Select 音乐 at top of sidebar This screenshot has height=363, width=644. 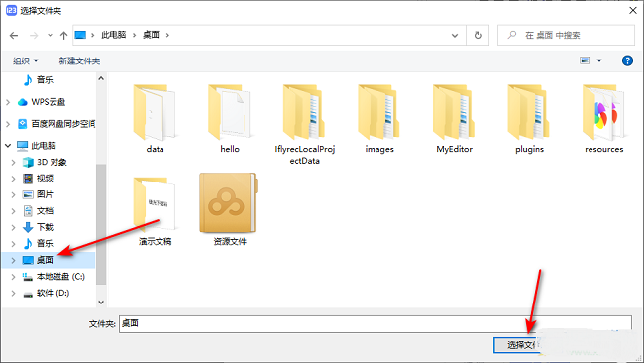point(39,79)
